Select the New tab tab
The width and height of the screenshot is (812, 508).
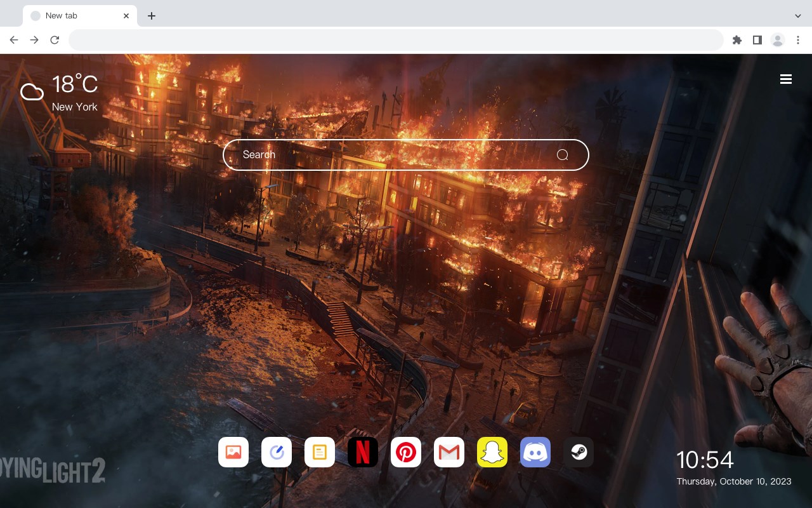80,16
